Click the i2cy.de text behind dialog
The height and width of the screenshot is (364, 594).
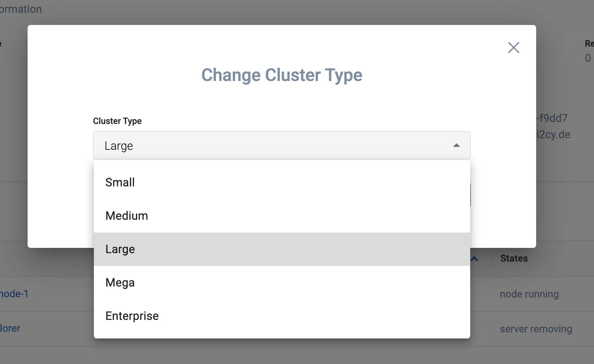[x=553, y=134]
